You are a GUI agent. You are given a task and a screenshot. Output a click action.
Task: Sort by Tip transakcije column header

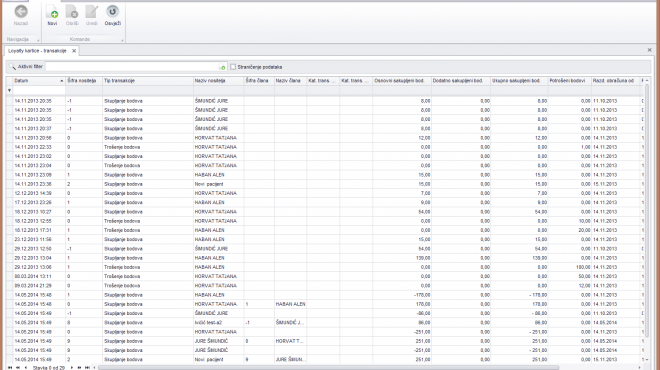coord(148,80)
